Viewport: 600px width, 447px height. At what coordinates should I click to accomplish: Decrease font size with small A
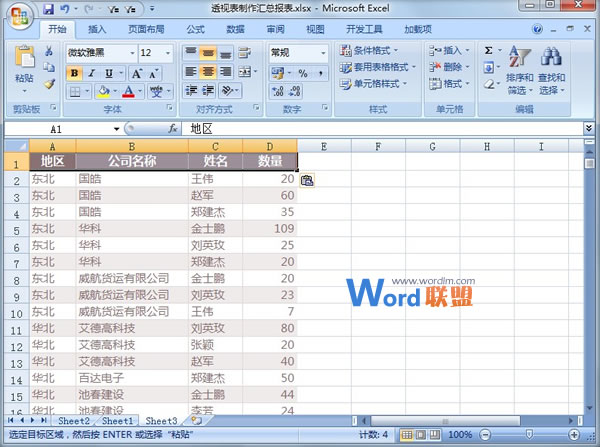[x=153, y=73]
